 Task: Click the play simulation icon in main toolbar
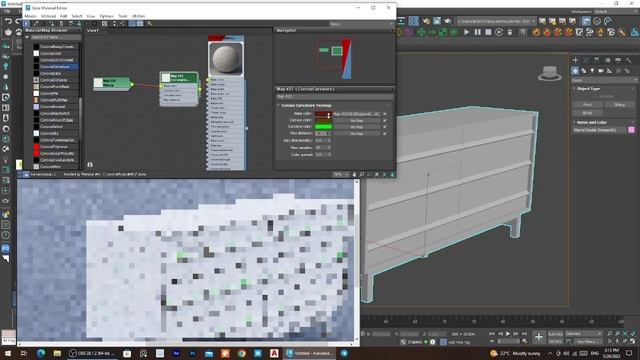467,32
